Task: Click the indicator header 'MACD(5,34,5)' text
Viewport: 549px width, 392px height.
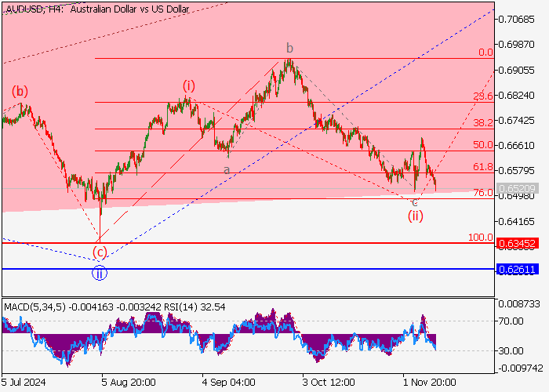Action: 35,307
